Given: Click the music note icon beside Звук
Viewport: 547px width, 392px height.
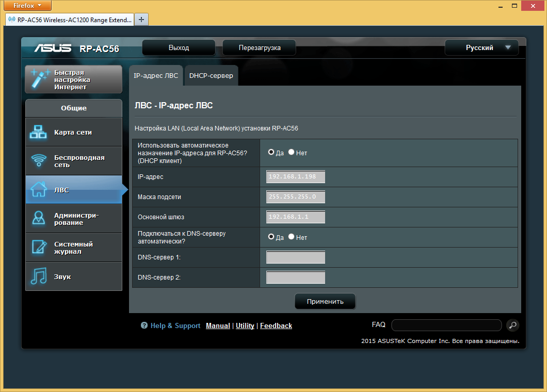Looking at the screenshot, I should (x=38, y=276).
